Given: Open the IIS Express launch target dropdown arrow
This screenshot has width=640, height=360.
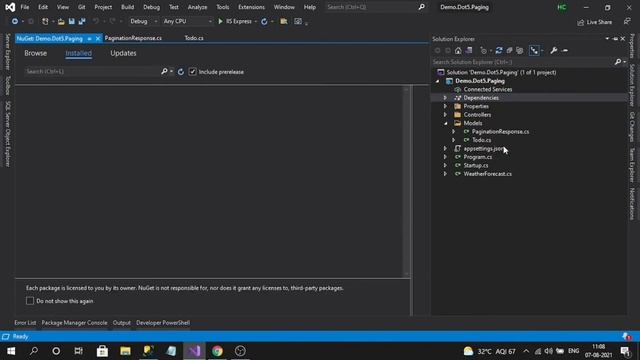Looking at the screenshot, I should pyautogui.click(x=256, y=22).
